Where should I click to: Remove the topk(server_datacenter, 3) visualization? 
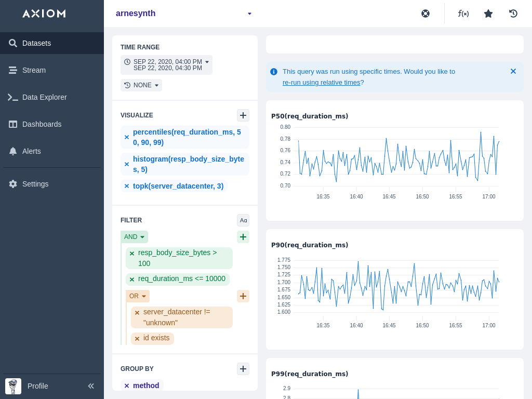point(127,186)
